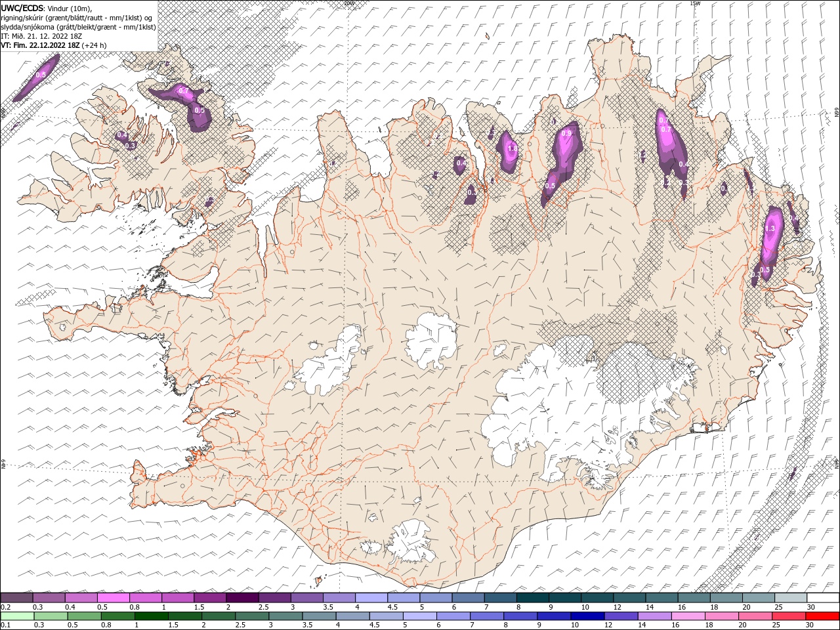This screenshot has width=840, height=630.
Task: Select the 'IT: Mið. 21. 12. 2022 18Z' line
Action: click(x=41, y=36)
